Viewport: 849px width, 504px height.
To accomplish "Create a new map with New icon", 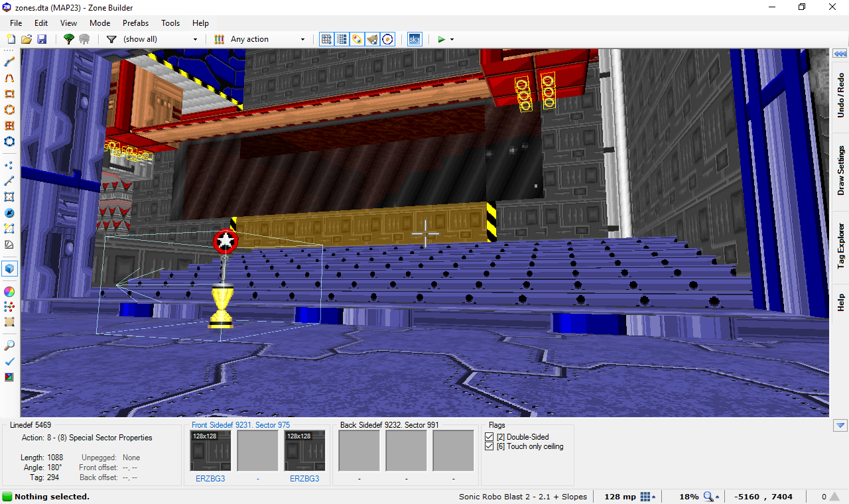I will pos(11,39).
